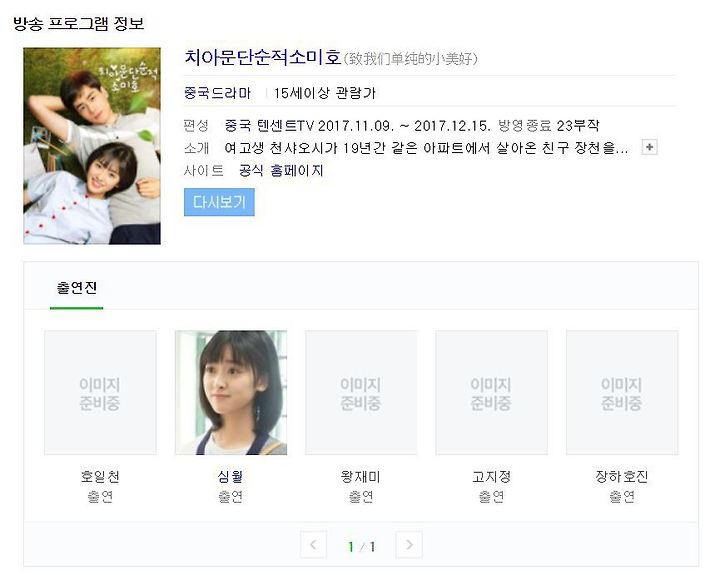Select the 출연진 tab
This screenshot has width=720, height=575.
tap(77, 288)
